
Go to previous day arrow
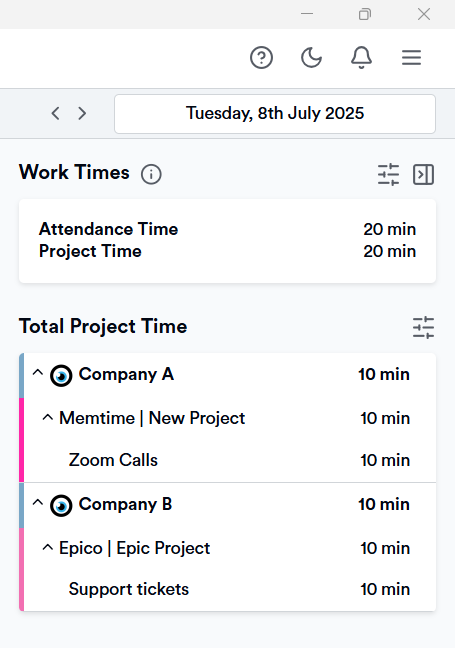(x=55, y=113)
